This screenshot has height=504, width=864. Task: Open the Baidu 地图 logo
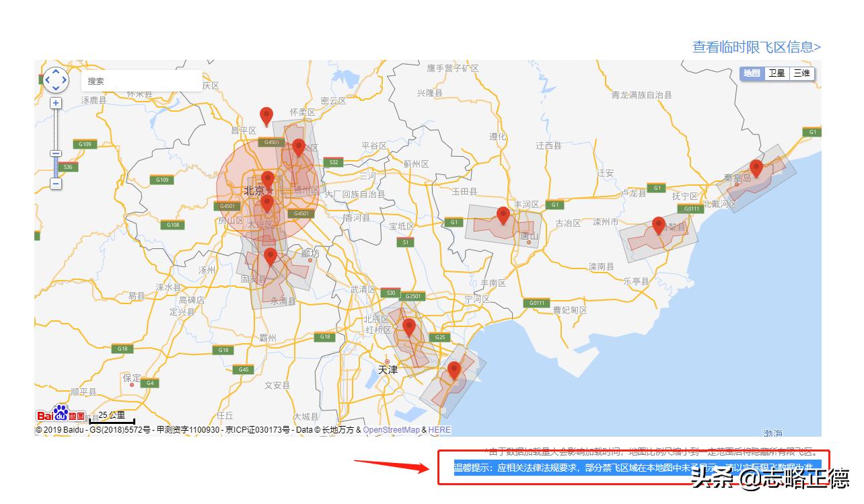[61, 414]
